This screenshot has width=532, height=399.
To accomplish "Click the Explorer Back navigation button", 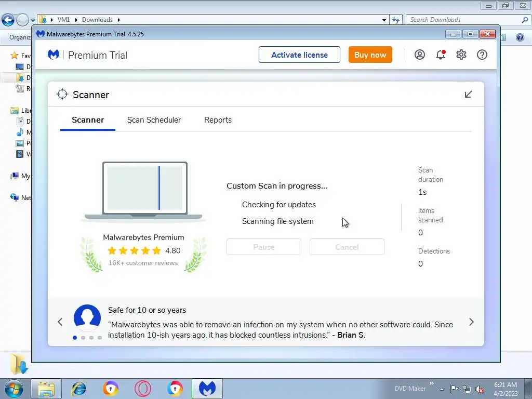I will click(x=8, y=20).
